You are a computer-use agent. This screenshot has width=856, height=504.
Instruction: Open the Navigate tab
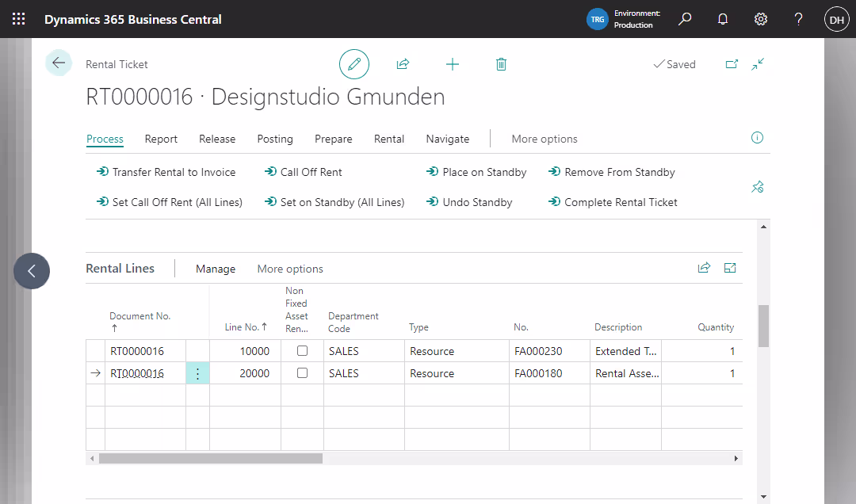tap(448, 139)
